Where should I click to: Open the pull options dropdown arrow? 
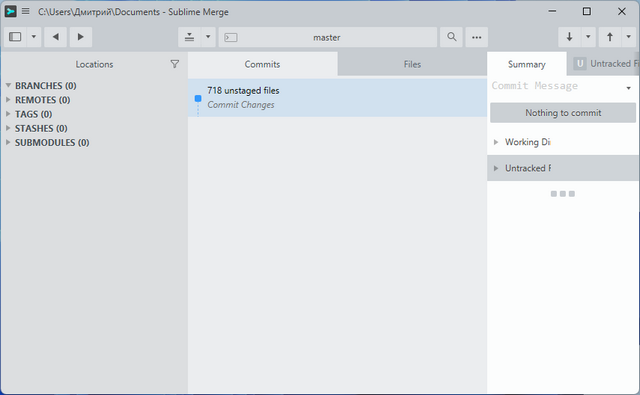click(588, 37)
